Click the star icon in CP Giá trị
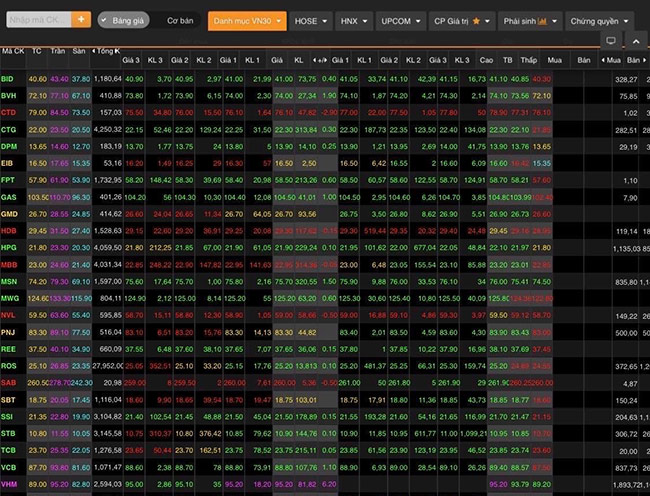Image resolution: width=650 pixels, height=496 pixels. click(476, 21)
